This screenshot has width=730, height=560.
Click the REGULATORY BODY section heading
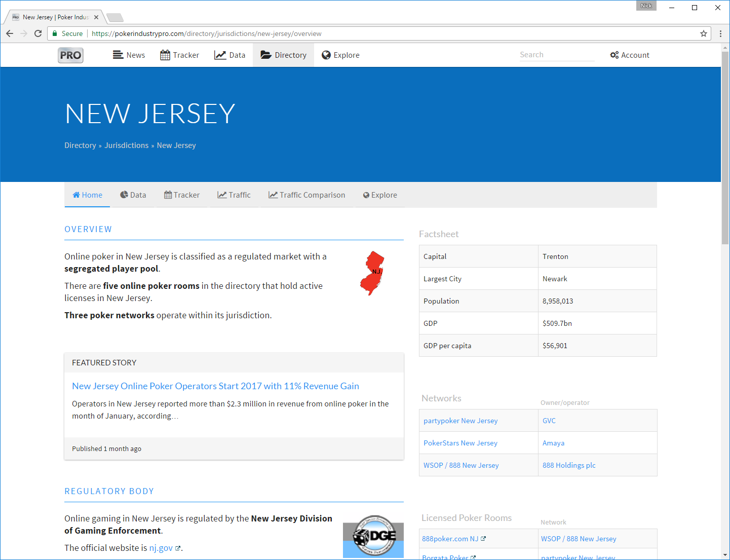(109, 491)
